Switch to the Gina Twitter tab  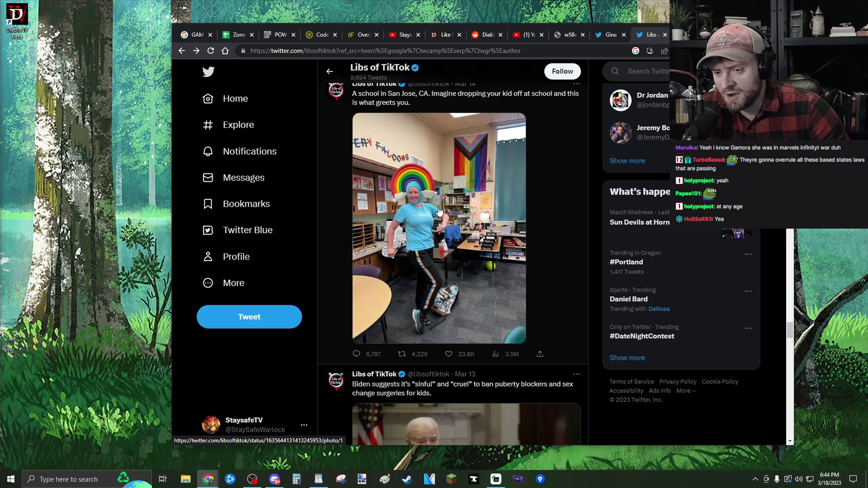(x=610, y=35)
